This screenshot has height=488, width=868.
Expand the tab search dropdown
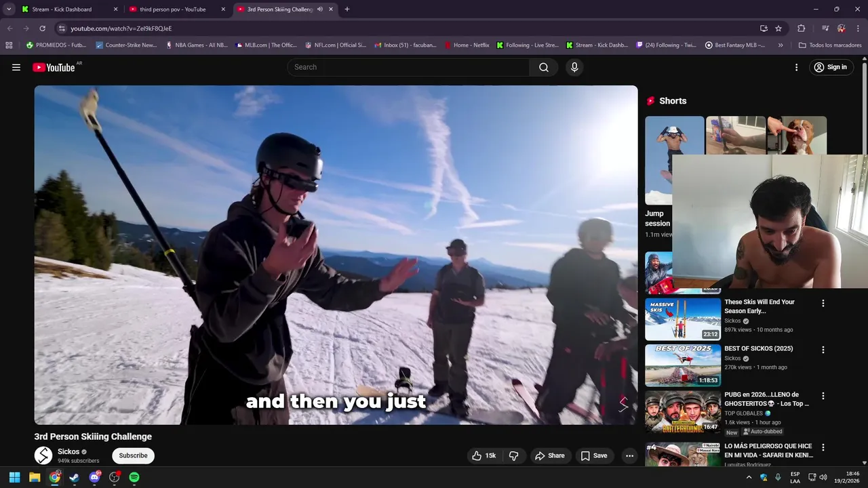9,9
